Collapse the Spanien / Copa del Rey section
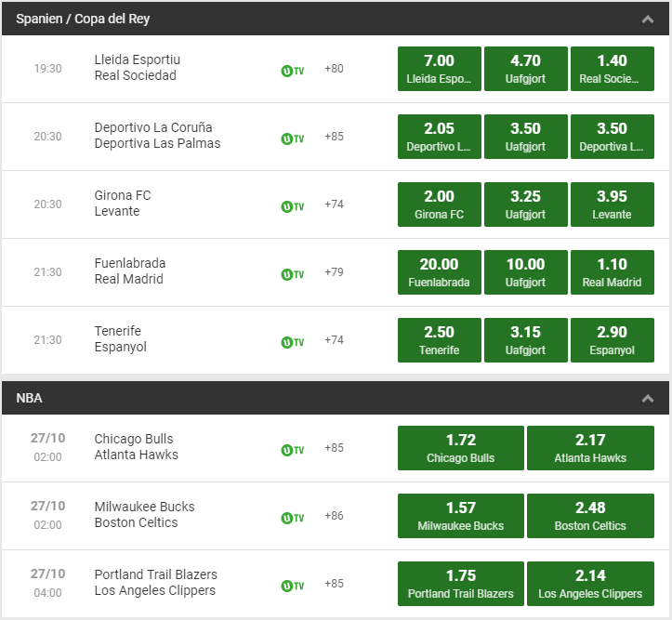This screenshot has width=672, height=620. point(648,19)
